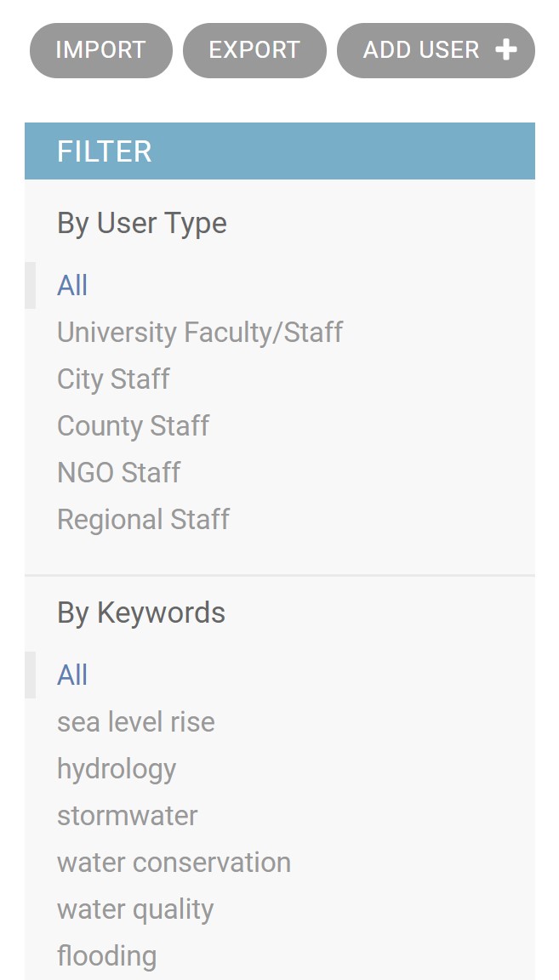Filter by keyword sea level rise
The height and width of the screenshot is (980, 559).
pyautogui.click(x=136, y=722)
